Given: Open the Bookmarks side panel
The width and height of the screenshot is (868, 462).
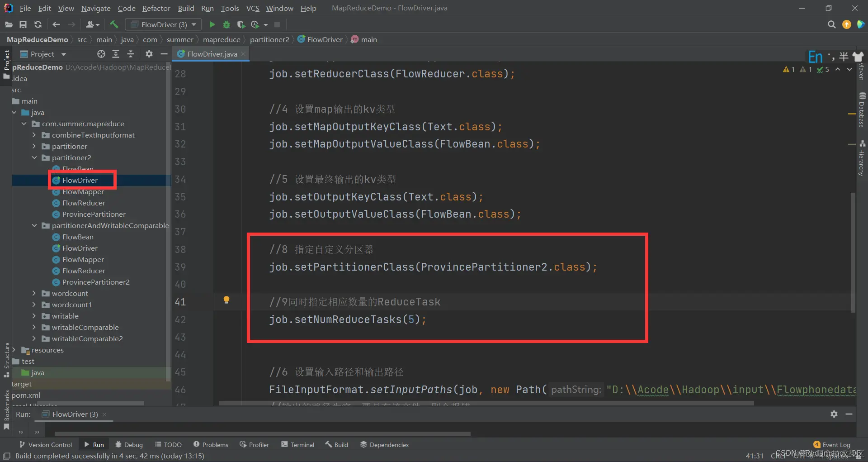Looking at the screenshot, I should (x=6, y=410).
